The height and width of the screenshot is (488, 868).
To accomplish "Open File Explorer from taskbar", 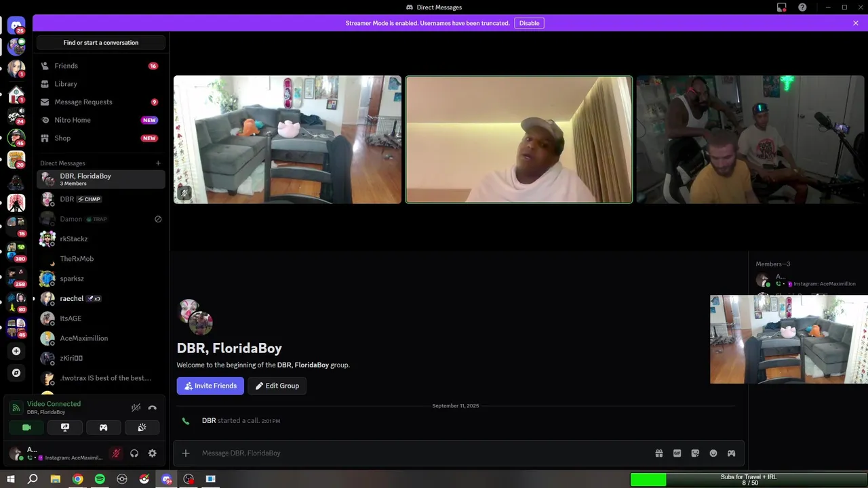I will click(x=56, y=479).
